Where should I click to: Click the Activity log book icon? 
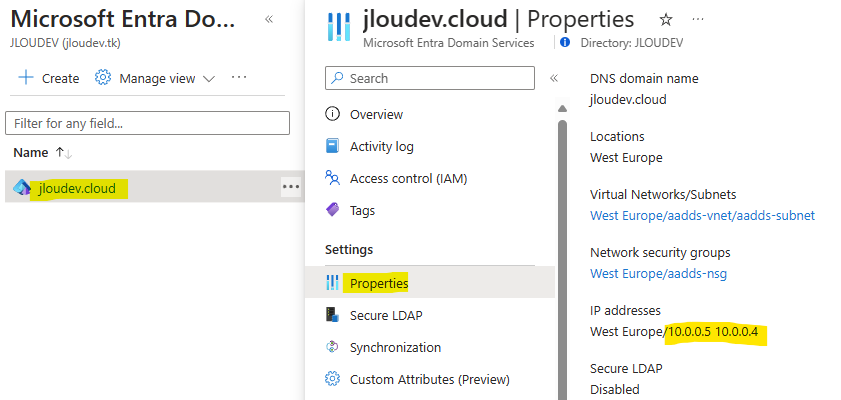(x=333, y=146)
